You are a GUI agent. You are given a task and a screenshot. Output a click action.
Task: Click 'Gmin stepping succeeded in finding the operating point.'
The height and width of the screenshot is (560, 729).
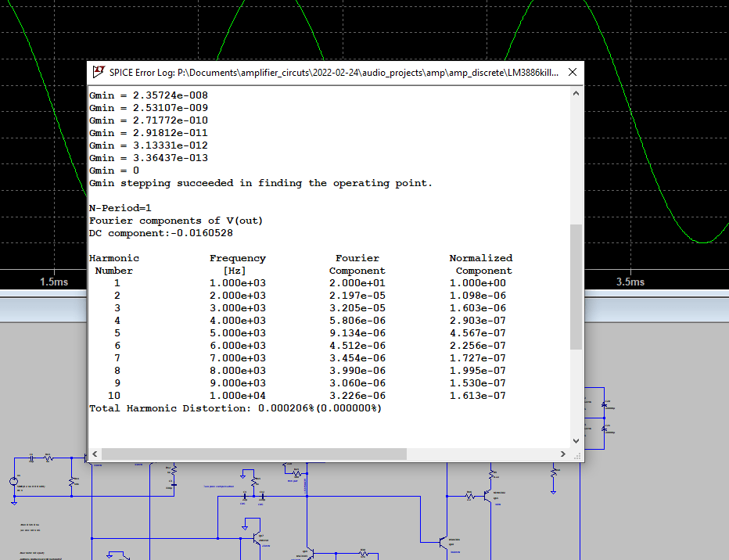[x=260, y=183]
